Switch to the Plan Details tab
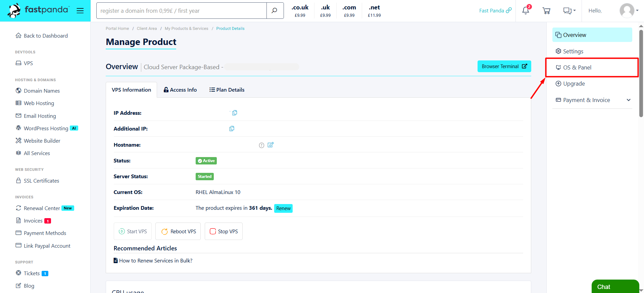This screenshot has height=293, width=644. pyautogui.click(x=227, y=90)
